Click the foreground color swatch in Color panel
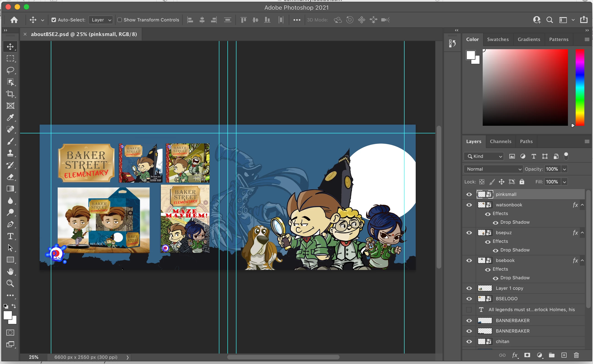Image resolution: width=593 pixels, height=364 pixels. (x=470, y=55)
